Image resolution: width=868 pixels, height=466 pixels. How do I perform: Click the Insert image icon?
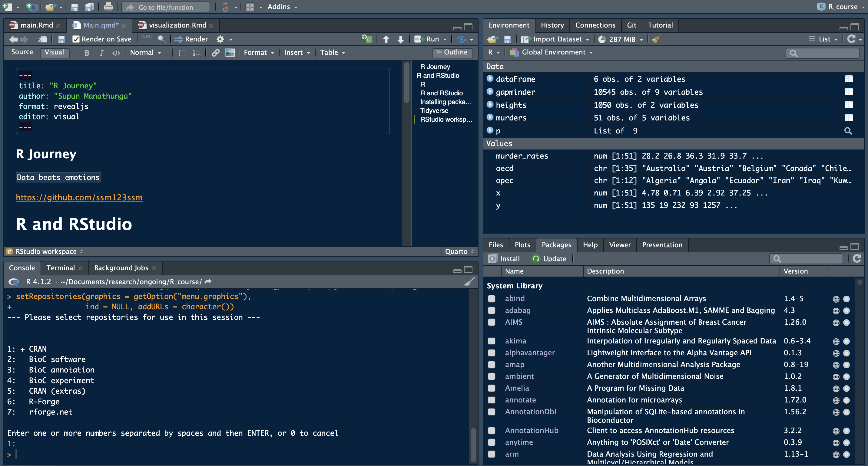[x=230, y=53]
